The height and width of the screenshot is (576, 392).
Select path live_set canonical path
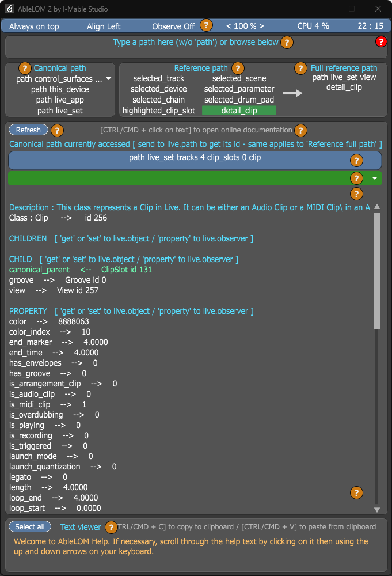[x=60, y=111]
